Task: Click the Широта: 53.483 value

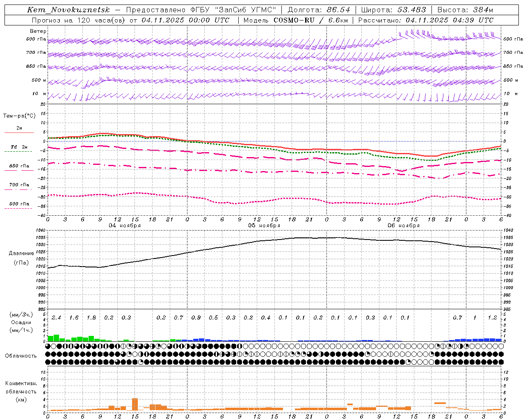Action: 393,10
